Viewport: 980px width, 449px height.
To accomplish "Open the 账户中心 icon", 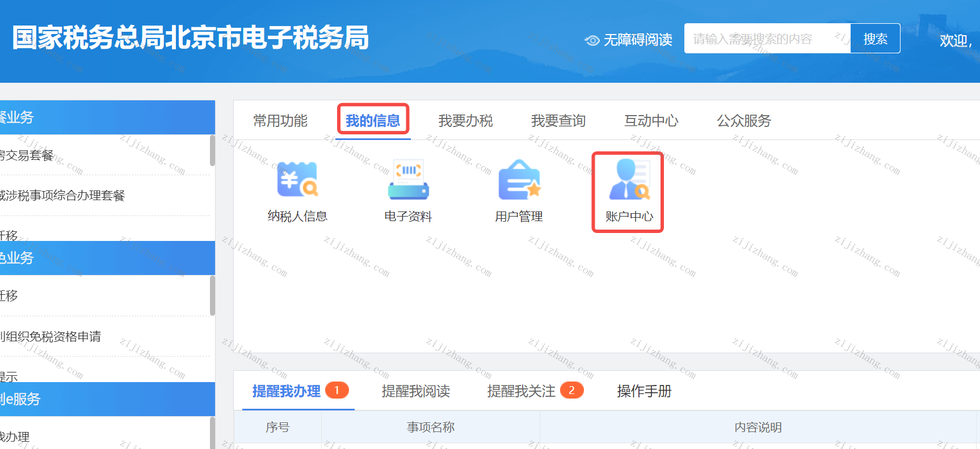I will click(629, 180).
